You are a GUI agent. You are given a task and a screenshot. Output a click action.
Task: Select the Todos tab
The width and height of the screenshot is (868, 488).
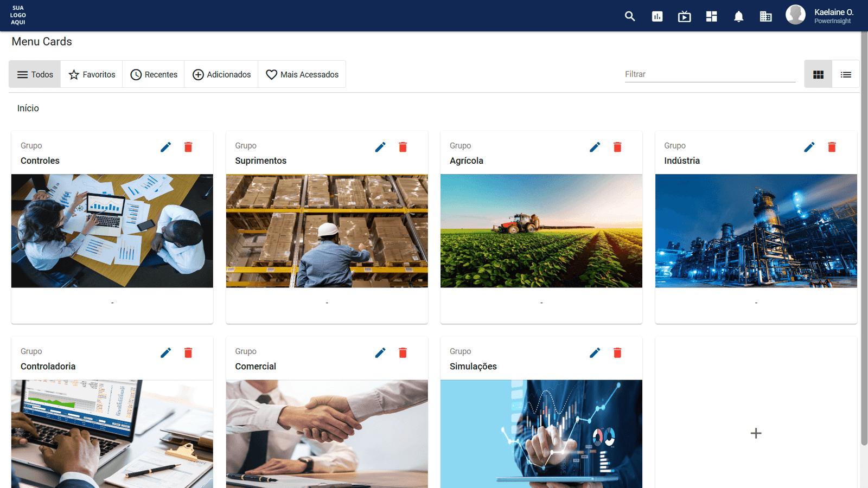click(35, 74)
